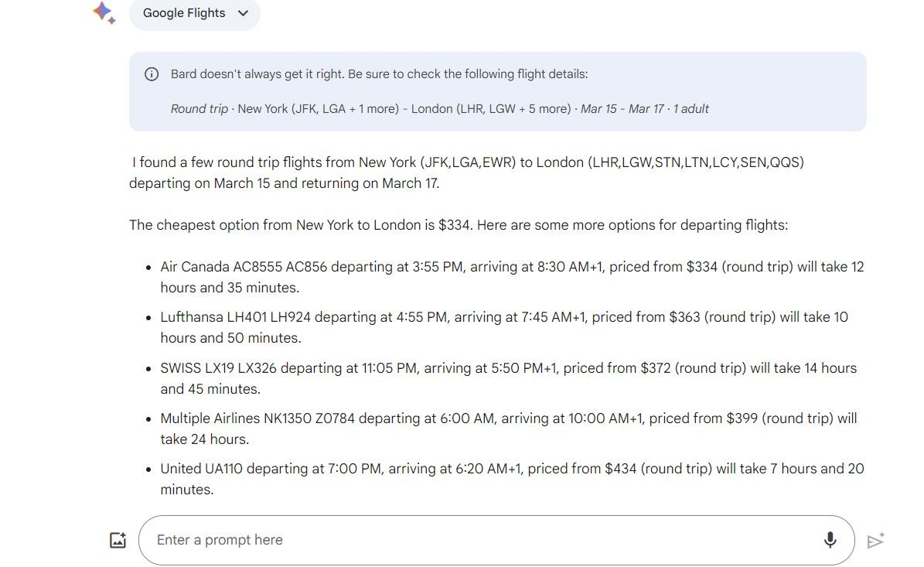
Task: Click the "1 adult" passenger text
Action: tap(690, 109)
